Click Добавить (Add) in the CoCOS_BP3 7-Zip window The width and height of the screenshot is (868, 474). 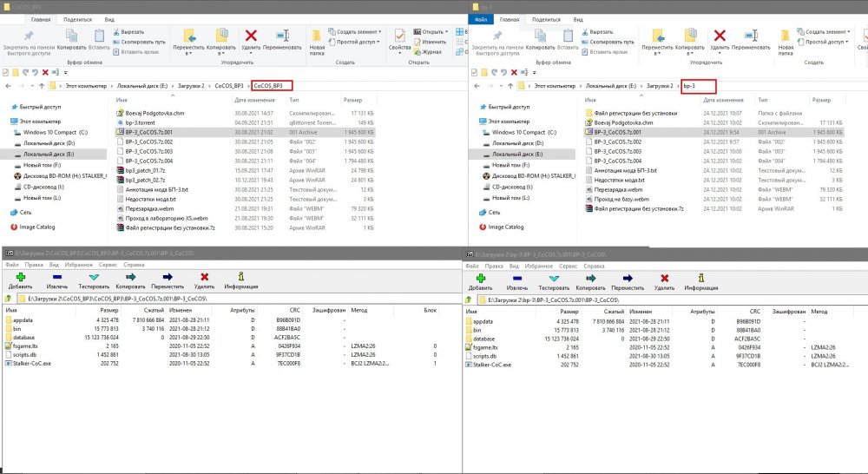19,279
